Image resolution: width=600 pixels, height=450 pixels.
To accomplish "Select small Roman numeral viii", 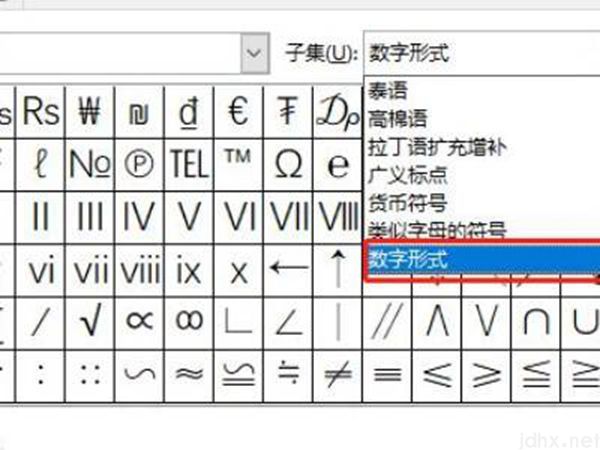I will coord(139,271).
